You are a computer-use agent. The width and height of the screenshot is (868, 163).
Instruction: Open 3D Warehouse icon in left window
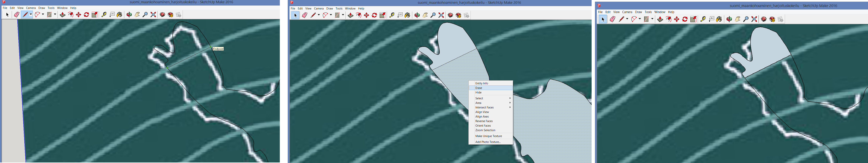click(x=162, y=15)
